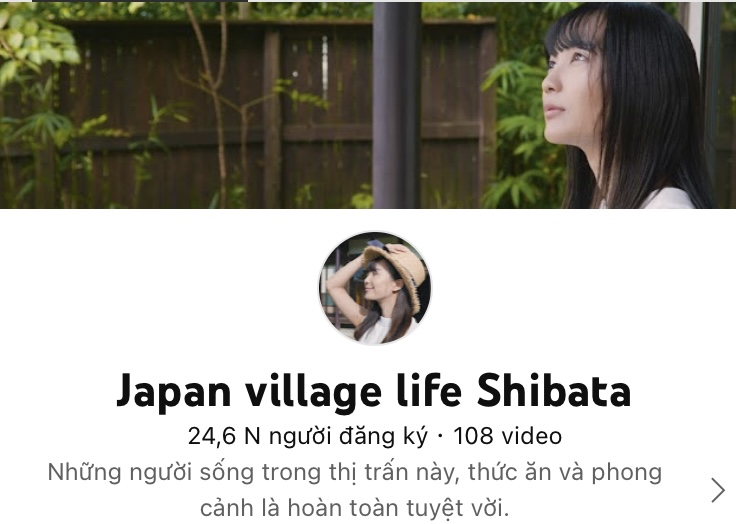This screenshot has width=736, height=524.
Task: Tap the 24,6 N người đăng ký count
Action: pyautogui.click(x=308, y=436)
